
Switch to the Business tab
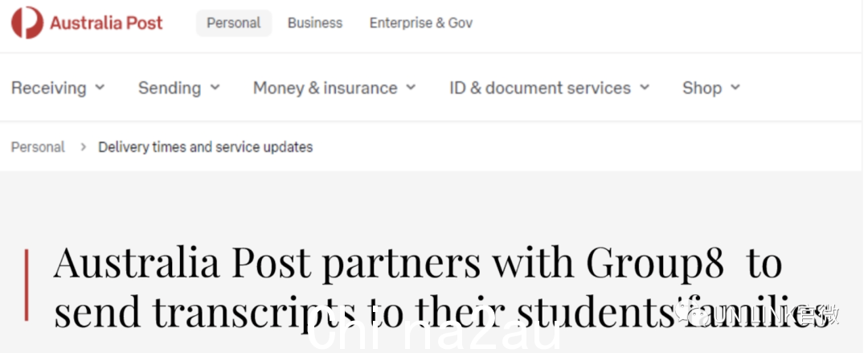[315, 23]
